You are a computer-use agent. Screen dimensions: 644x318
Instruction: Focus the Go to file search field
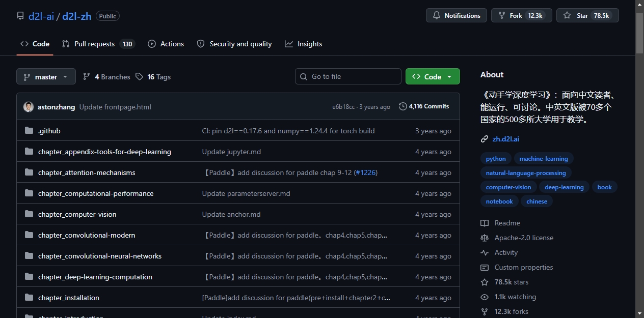tap(348, 76)
